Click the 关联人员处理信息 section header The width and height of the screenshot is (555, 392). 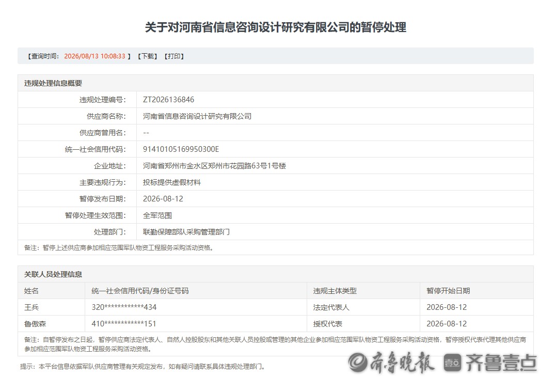[x=53, y=274]
